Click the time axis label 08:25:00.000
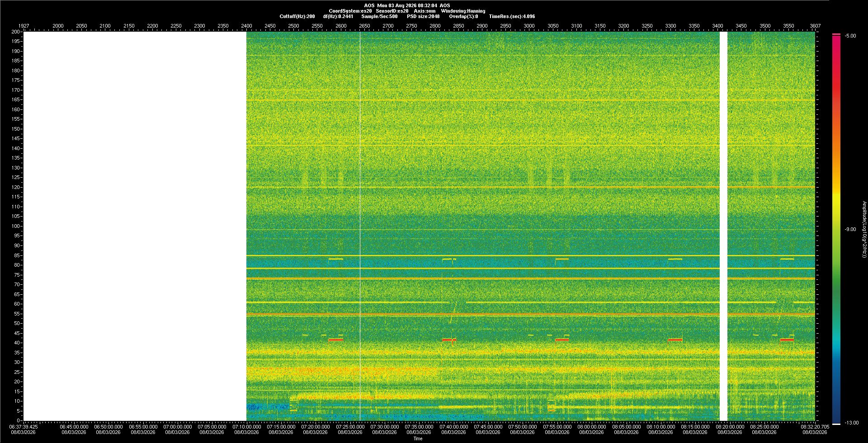Viewport: 868px width, 443px height. click(764, 427)
